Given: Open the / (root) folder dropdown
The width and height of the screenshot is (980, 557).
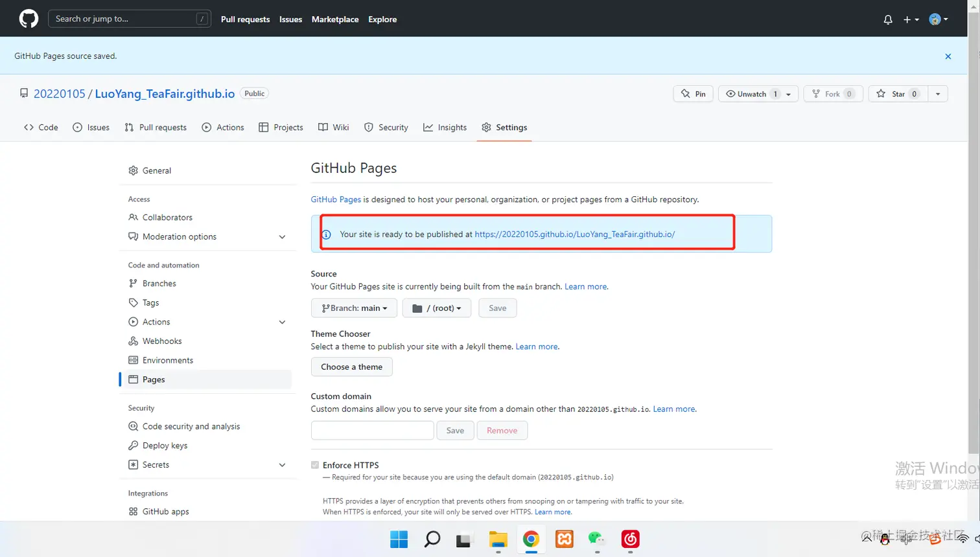Looking at the screenshot, I should [x=437, y=308].
